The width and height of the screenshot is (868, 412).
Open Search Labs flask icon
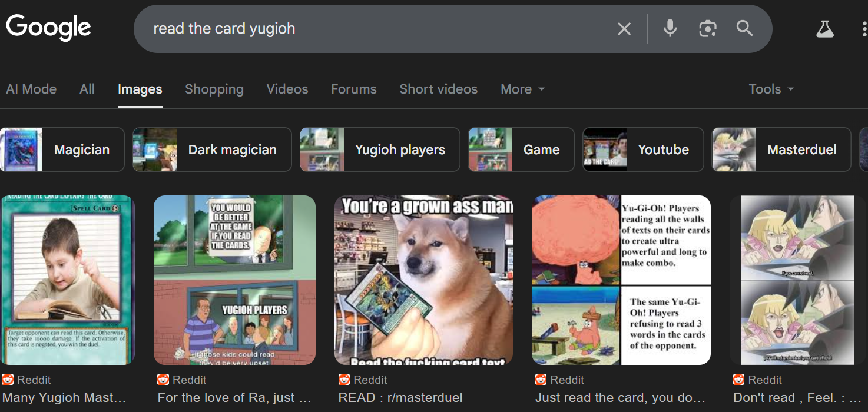click(x=825, y=28)
